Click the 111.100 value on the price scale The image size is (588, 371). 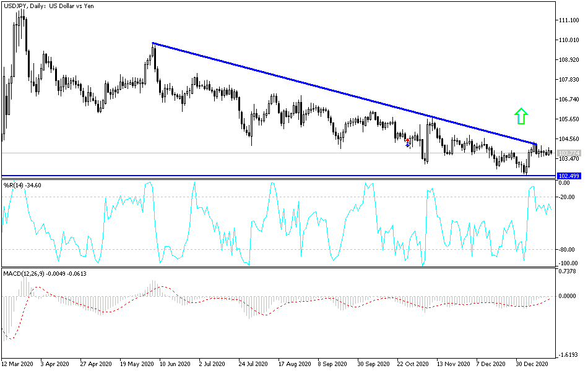570,20
